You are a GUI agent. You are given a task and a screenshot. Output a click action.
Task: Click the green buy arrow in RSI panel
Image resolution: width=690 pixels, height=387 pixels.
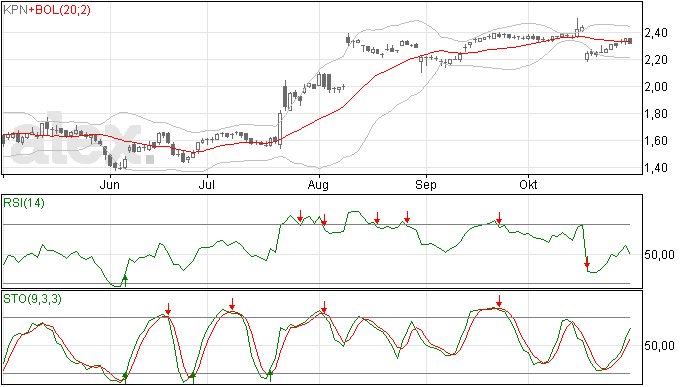125,280
